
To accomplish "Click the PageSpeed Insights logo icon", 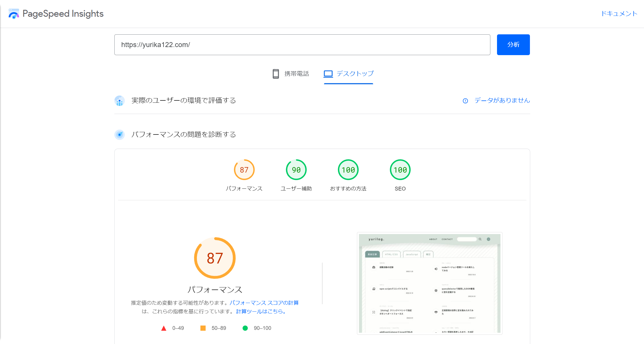I will point(14,13).
